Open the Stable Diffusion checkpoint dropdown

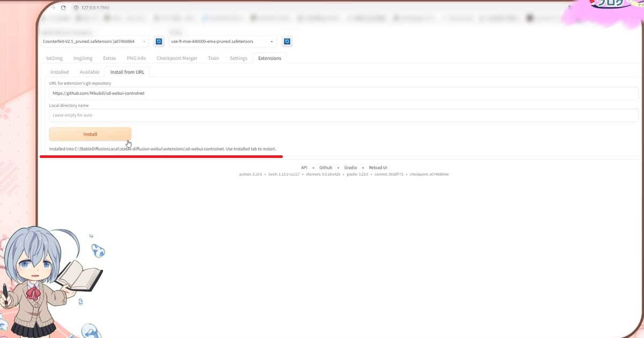(94, 41)
